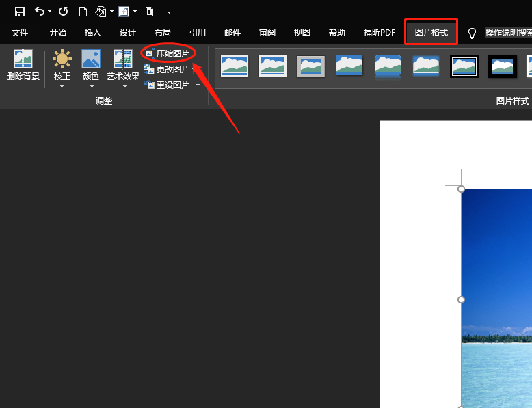The width and height of the screenshot is (532, 408).
Task: Click Compress Pictures (压缩图片) button
Action: pyautogui.click(x=168, y=53)
